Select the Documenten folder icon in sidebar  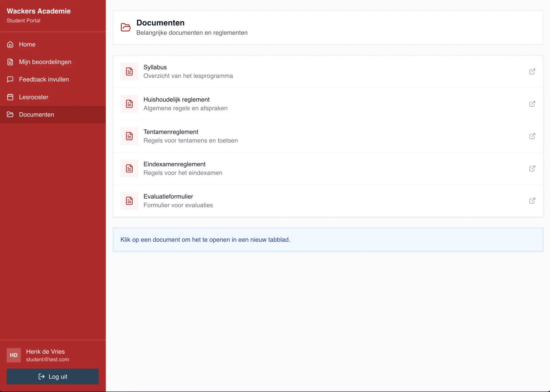[10, 115]
